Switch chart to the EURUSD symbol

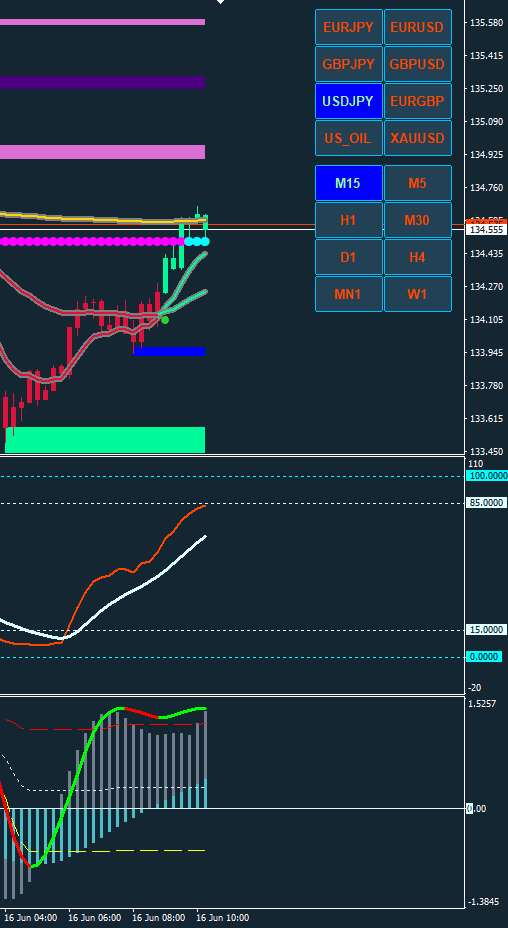[x=417, y=27]
